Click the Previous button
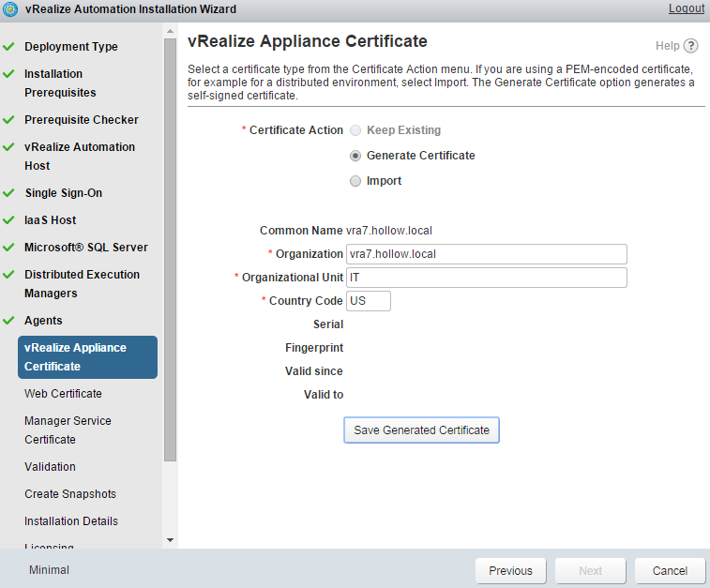The width and height of the screenshot is (710, 588). (x=510, y=570)
